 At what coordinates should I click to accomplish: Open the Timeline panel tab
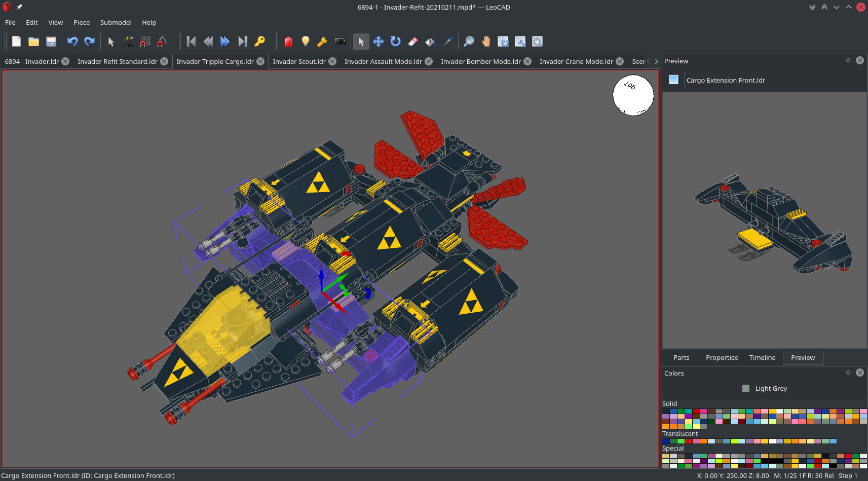(762, 357)
